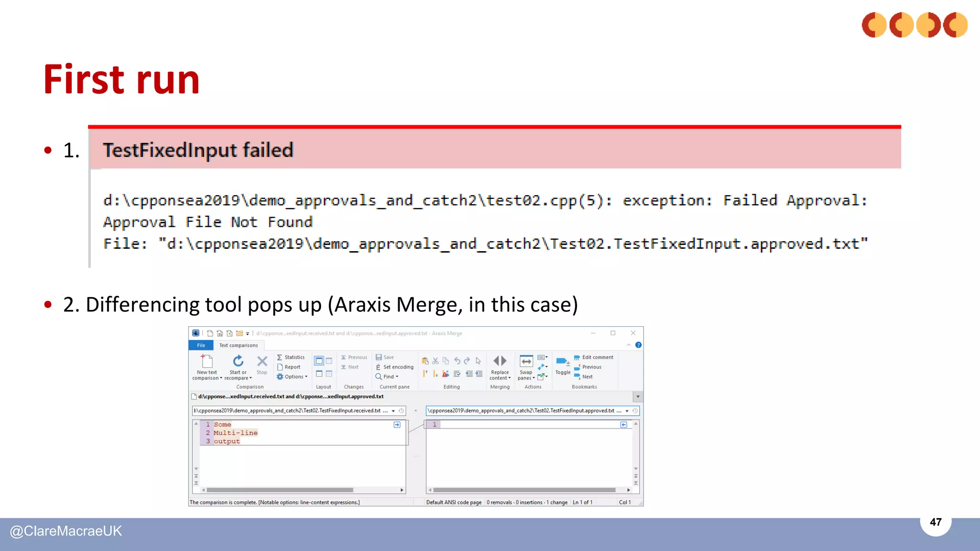Image resolution: width=980 pixels, height=551 pixels.
Task: Click the Swap panes icon
Action: point(526,361)
